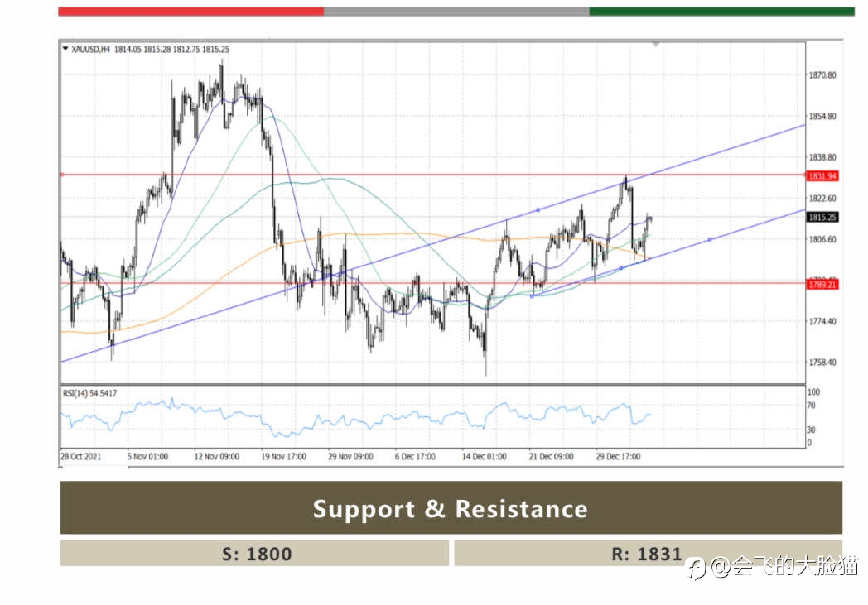Select the XAUUSD,H4 symbol title text
This screenshot has height=605, width=868.
point(91,49)
